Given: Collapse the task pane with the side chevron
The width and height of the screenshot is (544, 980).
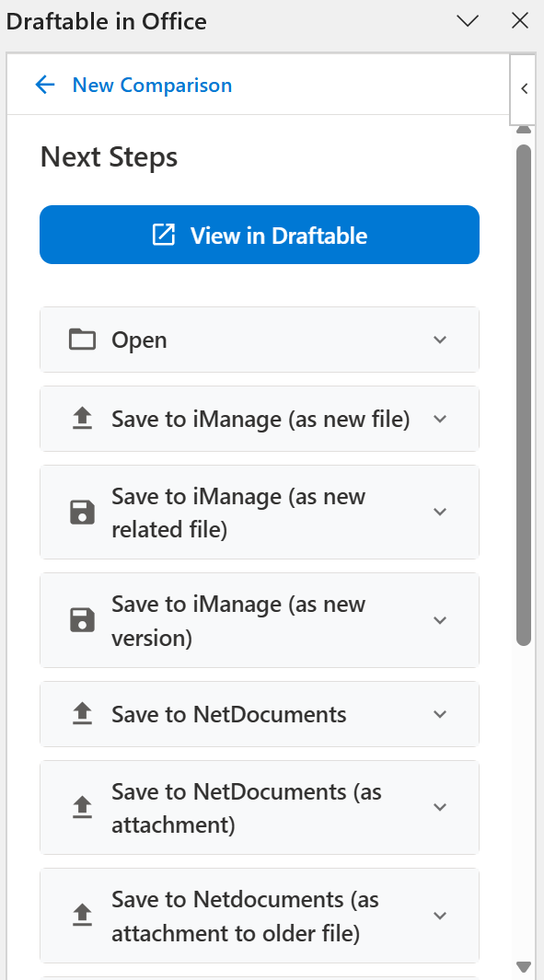Looking at the screenshot, I should [523, 89].
